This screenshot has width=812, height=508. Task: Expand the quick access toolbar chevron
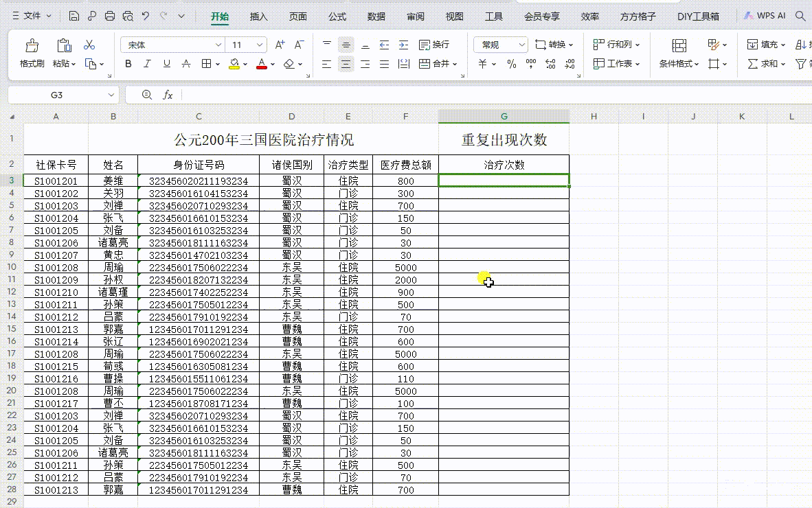181,16
